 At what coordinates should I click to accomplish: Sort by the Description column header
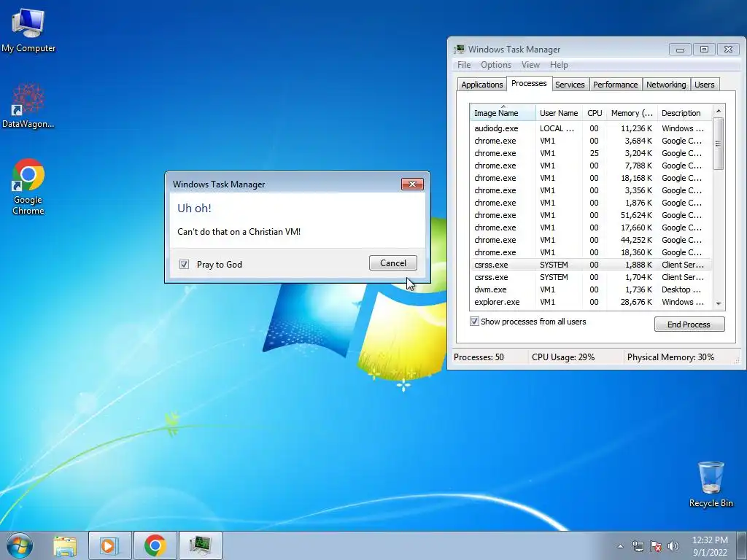[684, 113]
